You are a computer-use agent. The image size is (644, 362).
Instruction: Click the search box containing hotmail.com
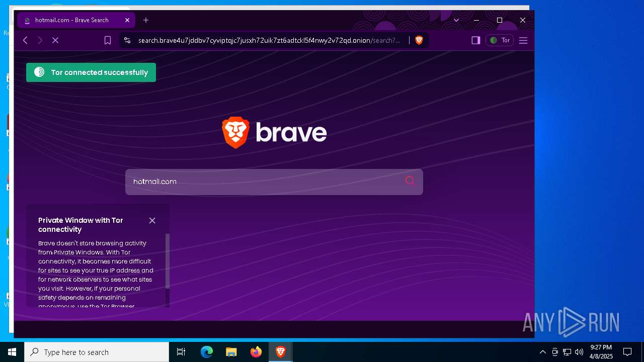click(274, 182)
